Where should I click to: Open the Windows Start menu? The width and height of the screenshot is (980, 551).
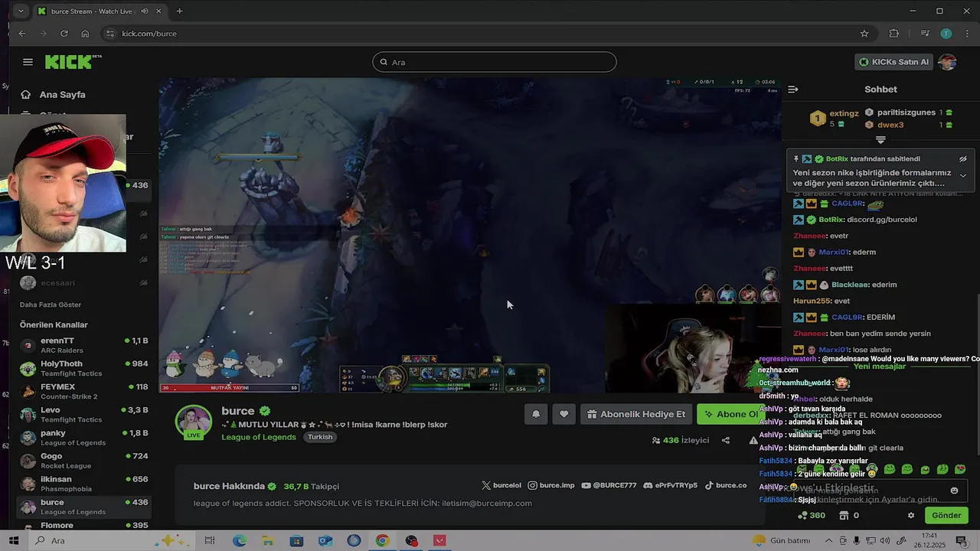[14, 540]
